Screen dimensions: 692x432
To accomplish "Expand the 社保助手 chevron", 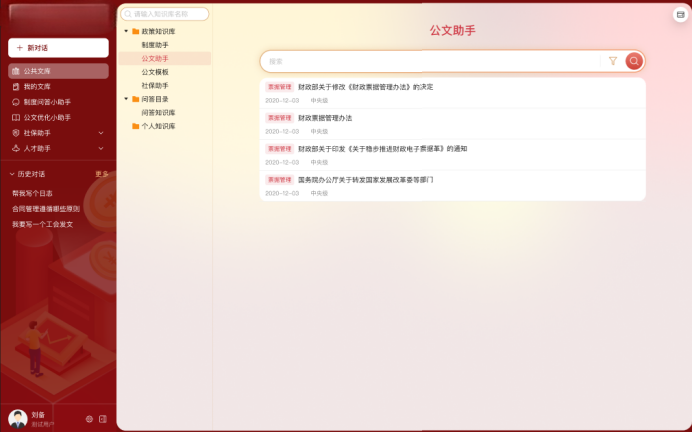I will [x=101, y=133].
